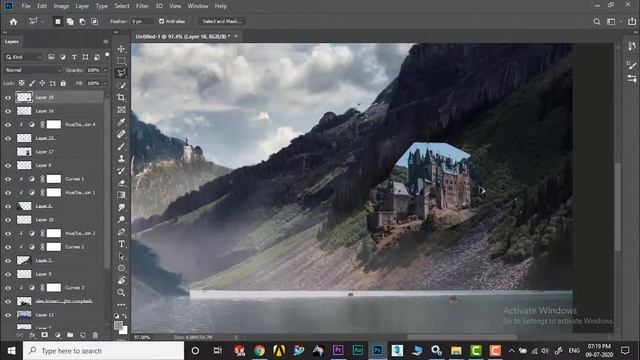This screenshot has height=360, width=640.
Task: Open the File menu
Action: [x=26, y=6]
